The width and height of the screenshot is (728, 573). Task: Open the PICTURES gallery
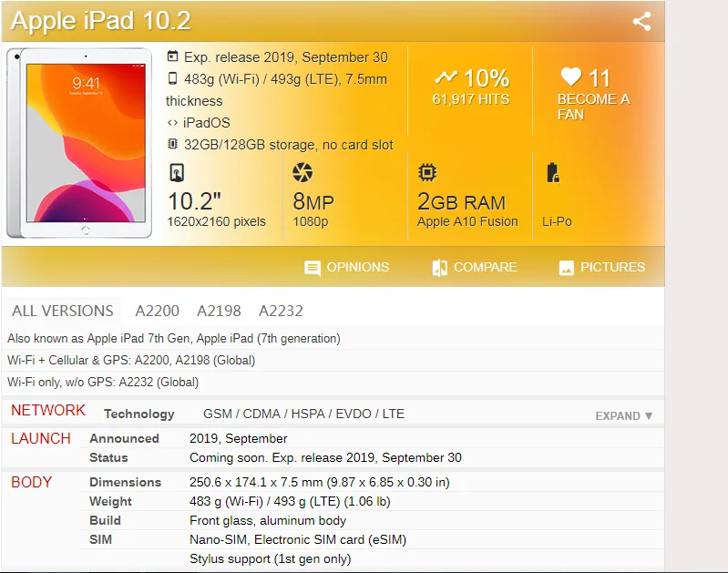click(x=601, y=268)
